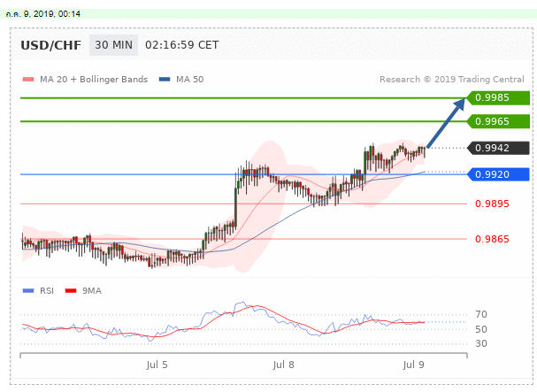Viewport: 537px width, 392px height.
Task: Click the 0.9865 support level value
Action: tap(492, 239)
